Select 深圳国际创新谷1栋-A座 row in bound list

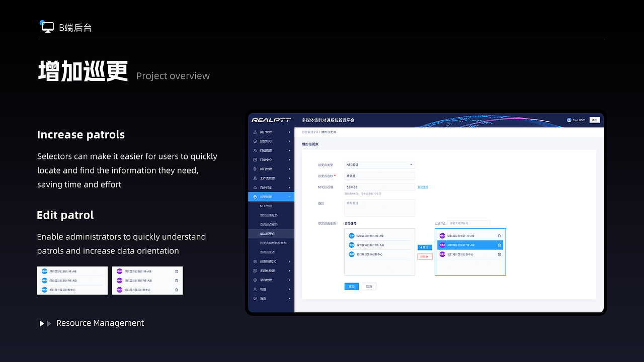click(470, 235)
